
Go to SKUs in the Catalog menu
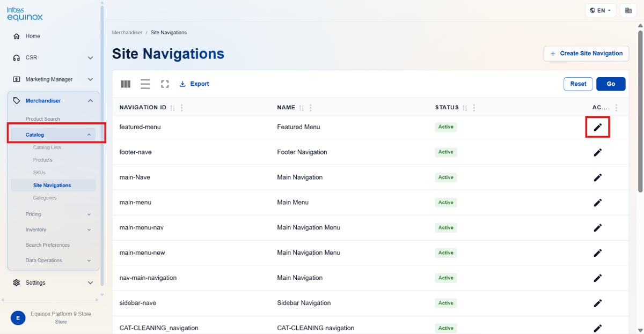coord(39,173)
